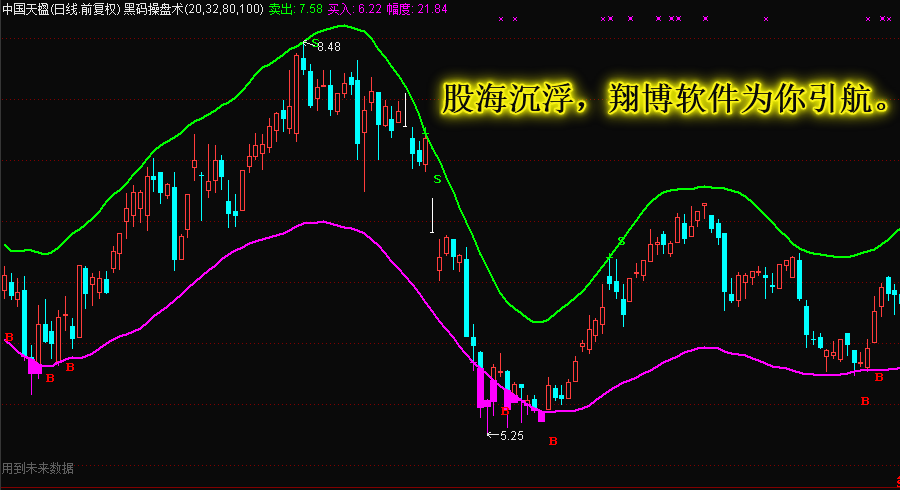Viewport: 900px width, 490px height.
Task: Select the green S marker beneath banner text
Action: coord(621,241)
